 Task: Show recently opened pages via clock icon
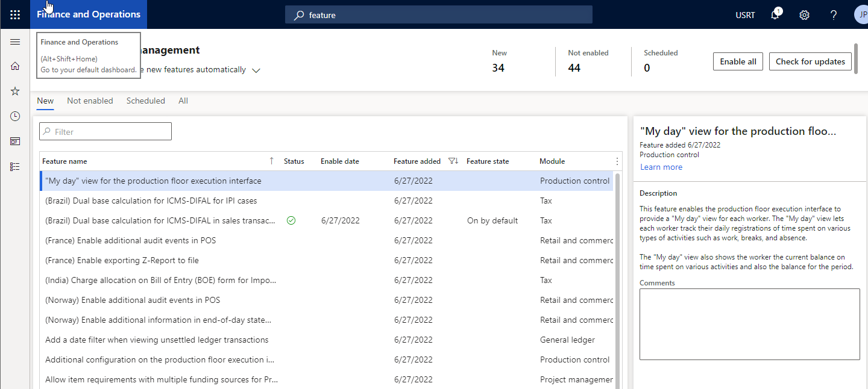click(14, 116)
